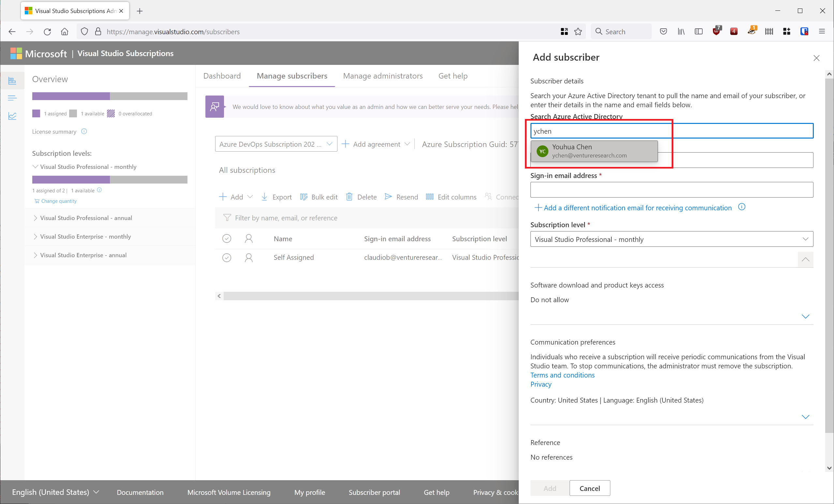Click the Bulk edit icon
834x504 pixels.
pyautogui.click(x=304, y=197)
